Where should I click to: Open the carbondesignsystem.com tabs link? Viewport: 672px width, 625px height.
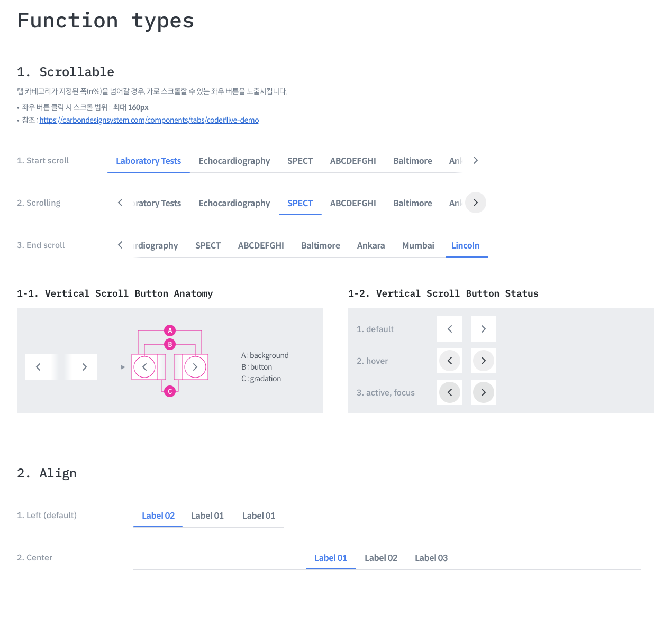click(x=149, y=120)
